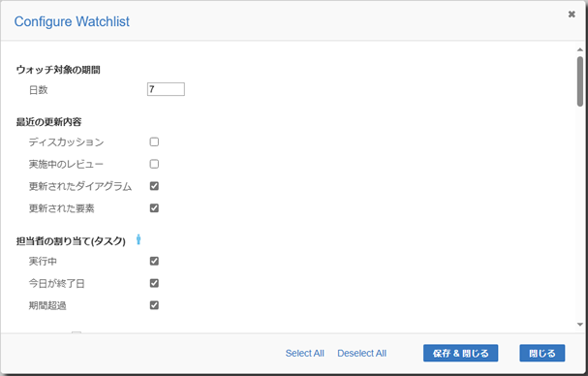Click the blue person icon beside 担当者の割り当て(タスク)
The height and width of the screenshot is (376, 588).
tap(139, 239)
